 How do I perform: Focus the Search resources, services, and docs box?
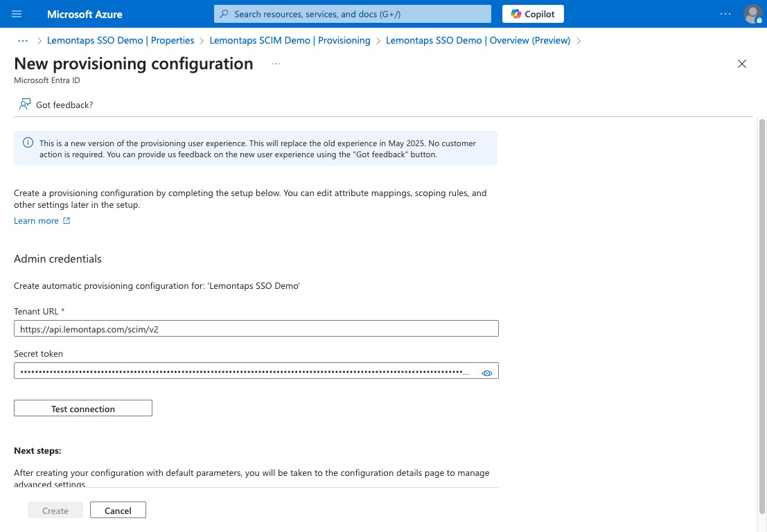352,14
